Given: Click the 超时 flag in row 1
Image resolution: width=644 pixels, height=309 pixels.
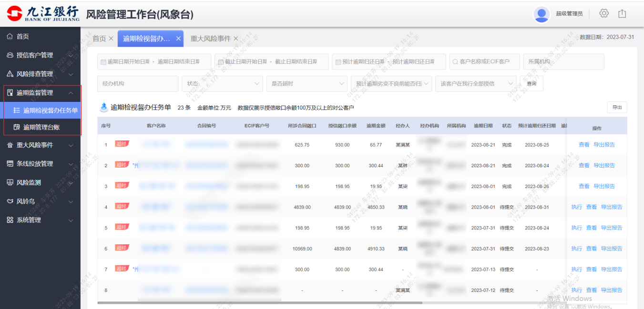Looking at the screenshot, I should [x=122, y=144].
